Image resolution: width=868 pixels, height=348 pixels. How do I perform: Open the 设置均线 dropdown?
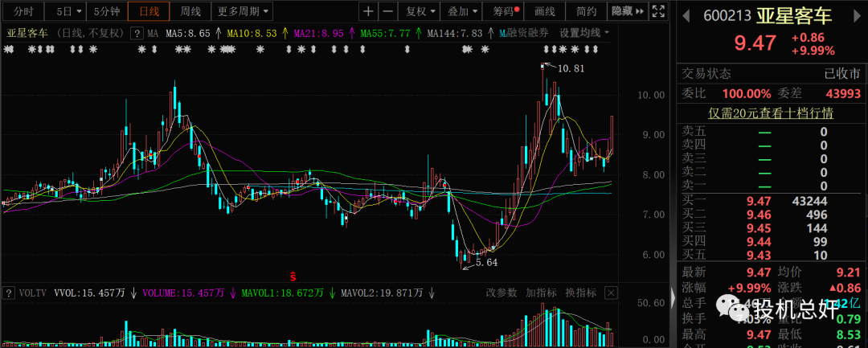coord(583,33)
